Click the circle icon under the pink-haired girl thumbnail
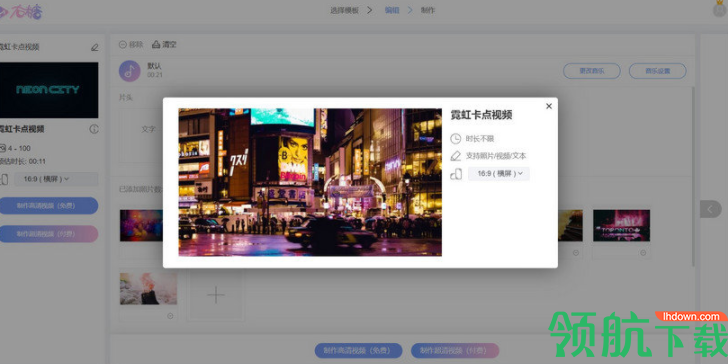The height and width of the screenshot is (364, 728). point(170,316)
